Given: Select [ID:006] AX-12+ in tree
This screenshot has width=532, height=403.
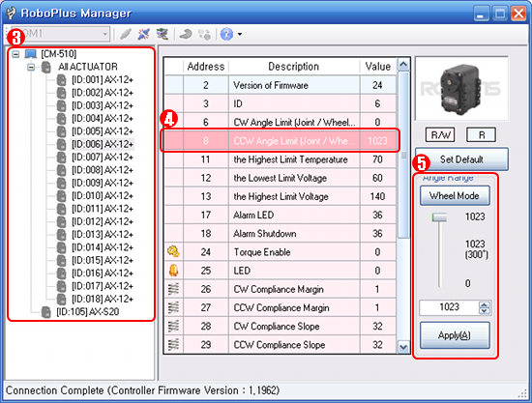Looking at the screenshot, I should click(x=103, y=144).
